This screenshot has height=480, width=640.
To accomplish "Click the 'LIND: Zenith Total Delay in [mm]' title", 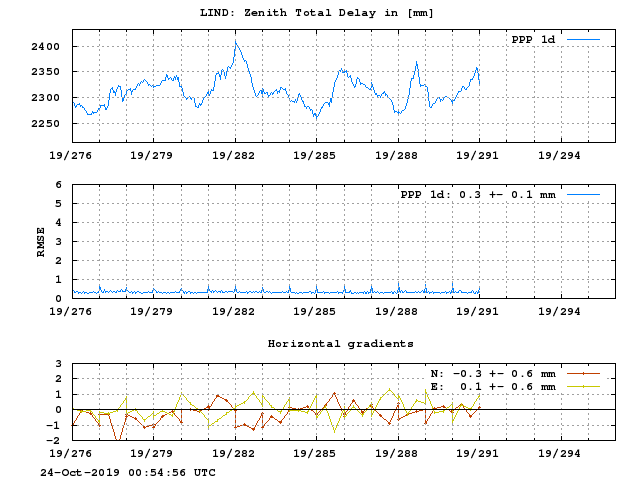I will click(x=319, y=12).
